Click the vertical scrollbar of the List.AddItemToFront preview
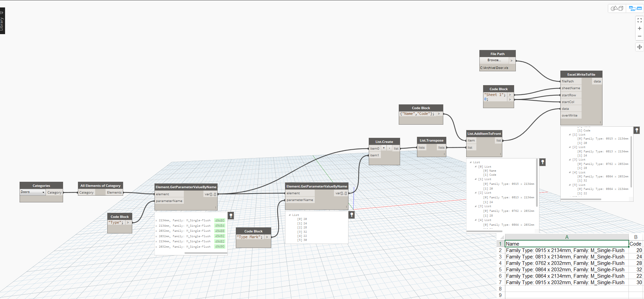The width and height of the screenshot is (644, 299). (536, 182)
